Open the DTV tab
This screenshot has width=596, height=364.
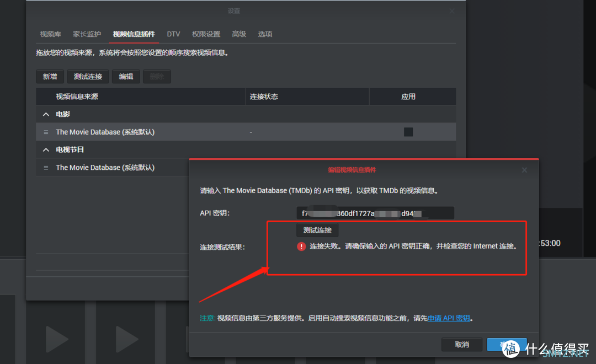pyautogui.click(x=173, y=34)
